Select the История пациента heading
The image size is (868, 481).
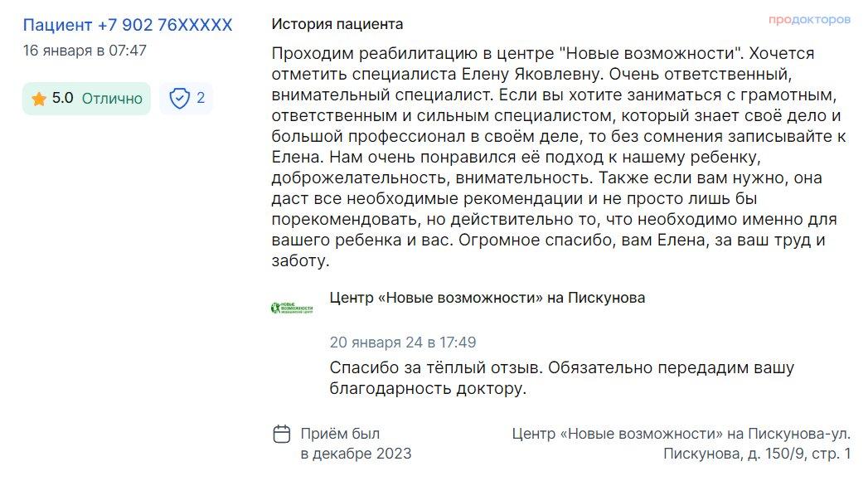[x=337, y=24]
